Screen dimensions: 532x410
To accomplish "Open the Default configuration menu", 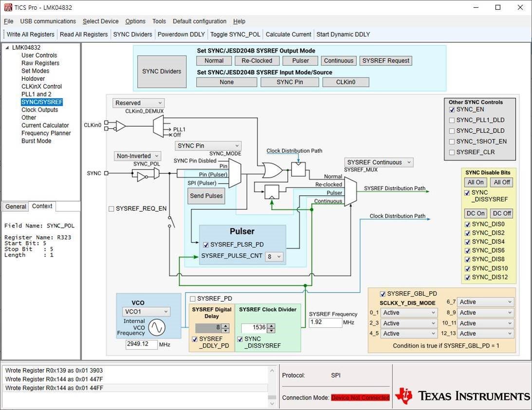I will pos(200,21).
